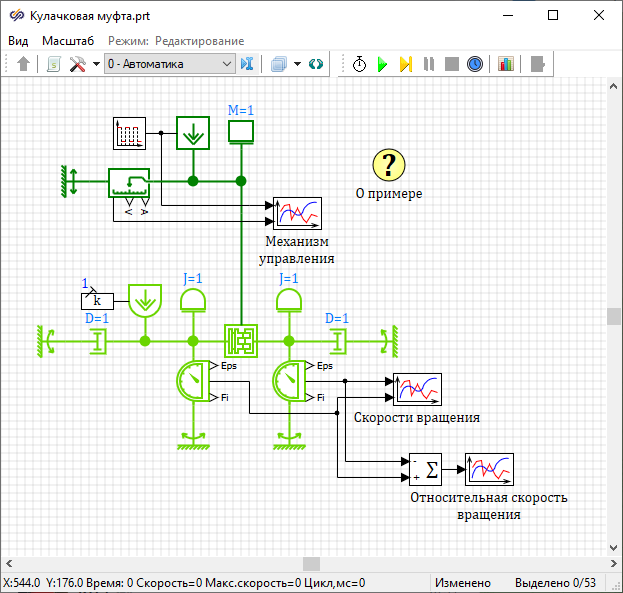623x593 pixels.
Task: Click the document script icon in toolbar
Action: (53, 64)
